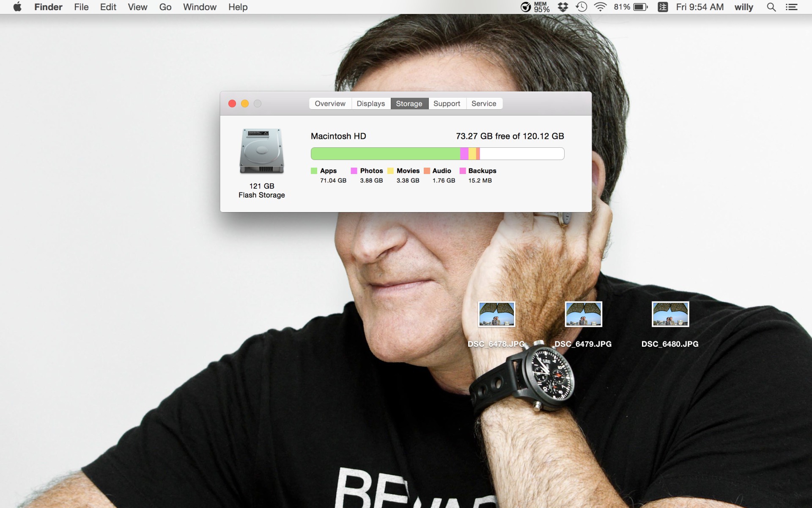
Task: Click the 121 GB Flash Storage label
Action: [x=262, y=190]
